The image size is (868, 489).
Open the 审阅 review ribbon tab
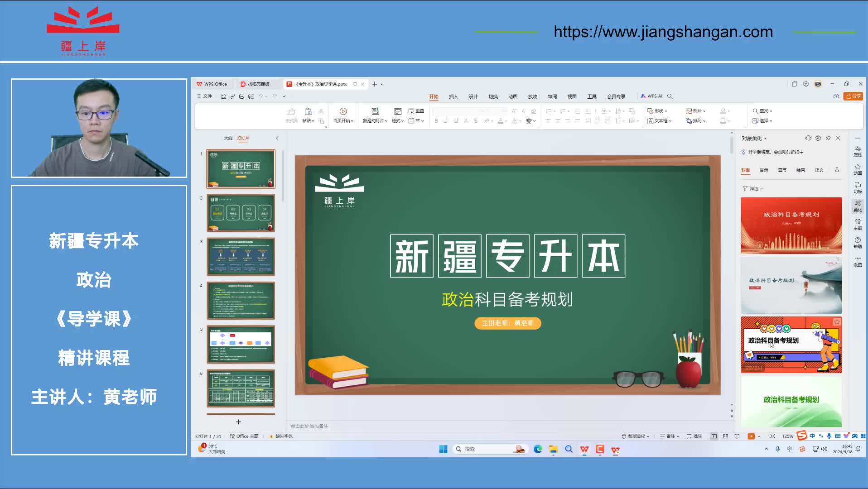point(552,96)
